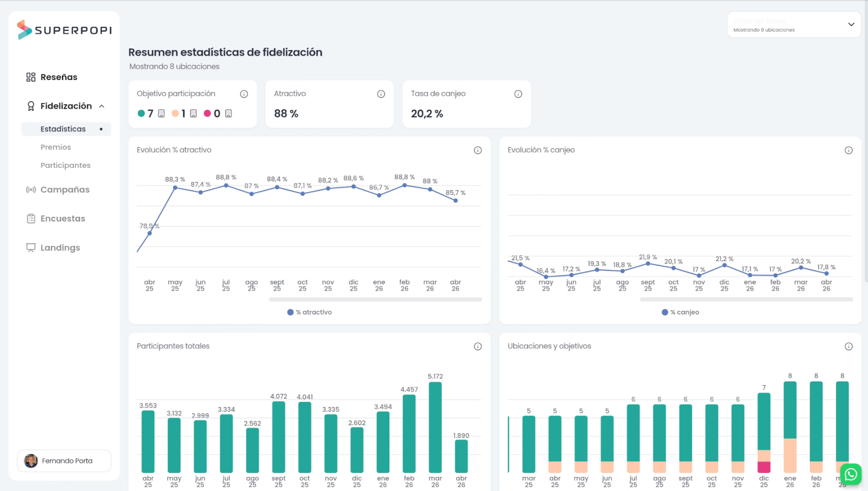This screenshot has height=491, width=868.
Task: Click may 25 canjeo point 16,4 %
Action: click(x=546, y=276)
